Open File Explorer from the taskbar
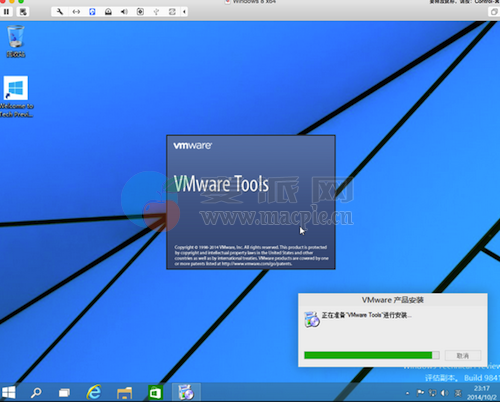The image size is (500, 402). (124, 393)
